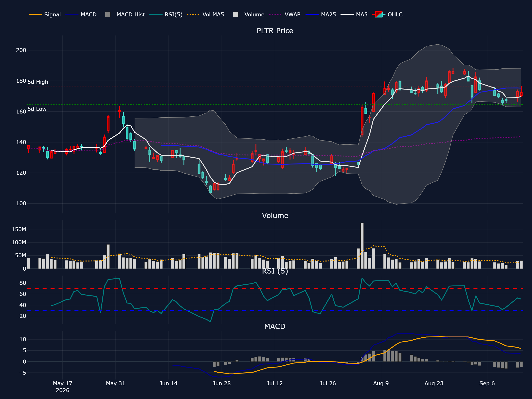Toggle the Signal legend entry
This screenshot has width=532, height=399.
(45, 14)
